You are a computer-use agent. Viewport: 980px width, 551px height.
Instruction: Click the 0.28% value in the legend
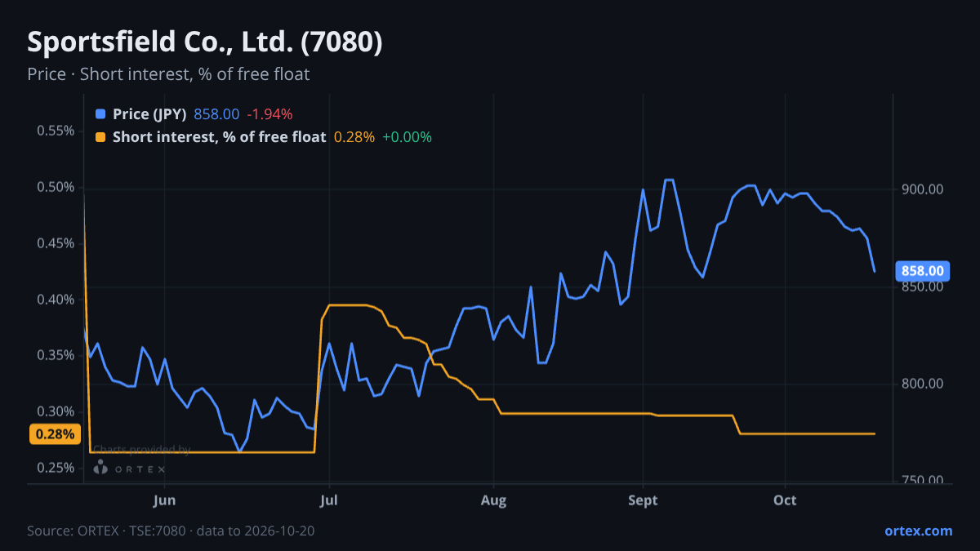coord(354,137)
